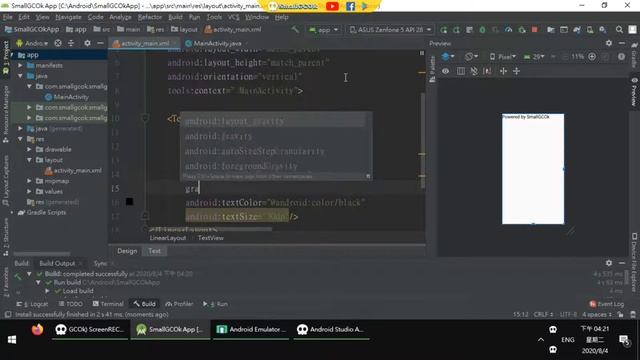This screenshot has width=640, height=360.
Task: Open the Logcat tool window
Action: [32, 304]
